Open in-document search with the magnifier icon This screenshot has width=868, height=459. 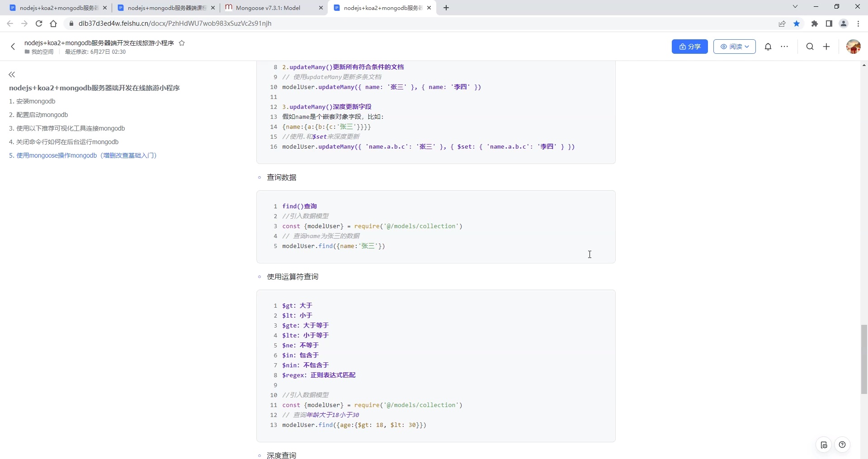(x=810, y=47)
